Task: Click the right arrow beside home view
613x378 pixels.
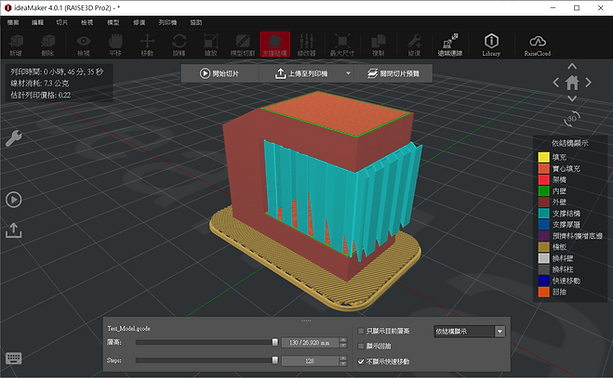Action: [588, 82]
